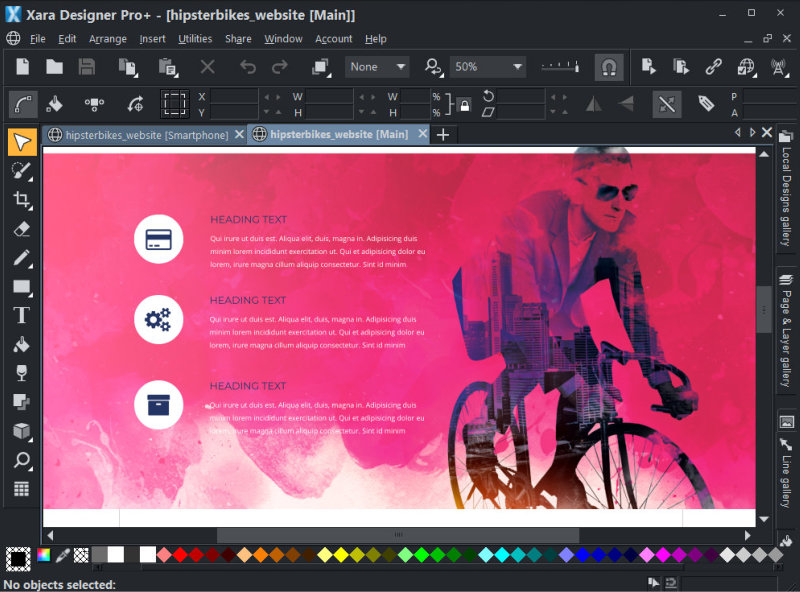Viewport: 800px width, 592px height.
Task: Undo the last action
Action: (247, 67)
